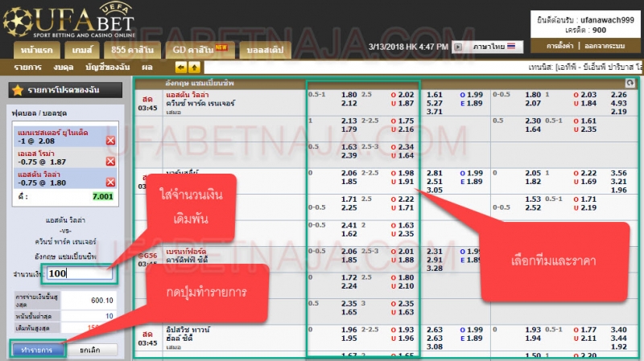
Task: Click the first-half 1X2 odds 3.56
Action: [x=619, y=173]
